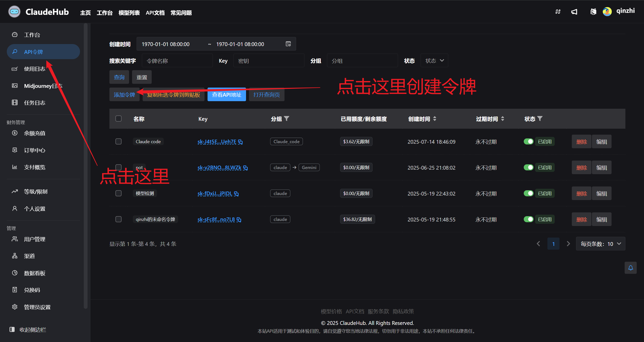Screen dimensions: 644x342
Task: Open the 状态 status dropdown
Action: click(434, 61)
